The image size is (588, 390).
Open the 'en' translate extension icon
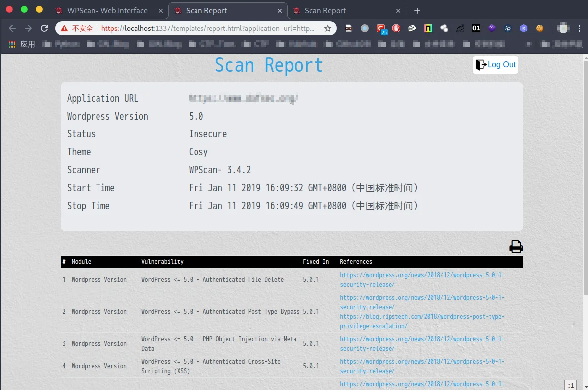[x=460, y=28]
